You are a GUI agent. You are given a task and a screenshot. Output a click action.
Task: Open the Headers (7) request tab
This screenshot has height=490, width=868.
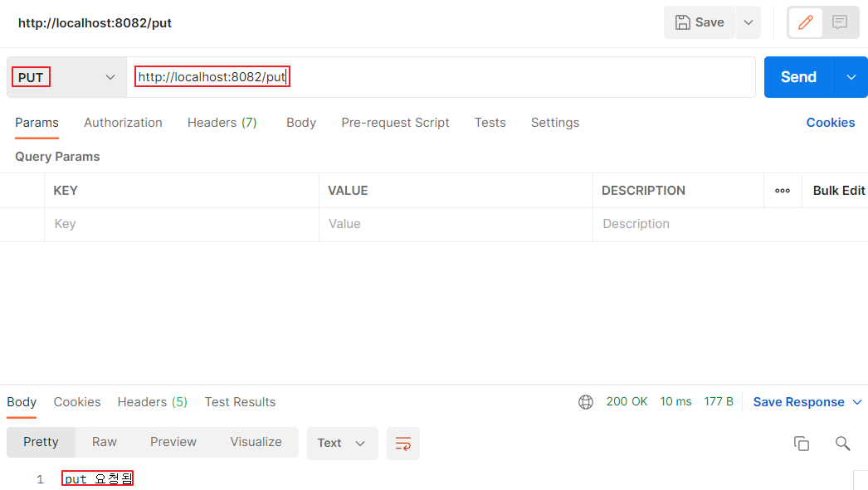coord(222,123)
